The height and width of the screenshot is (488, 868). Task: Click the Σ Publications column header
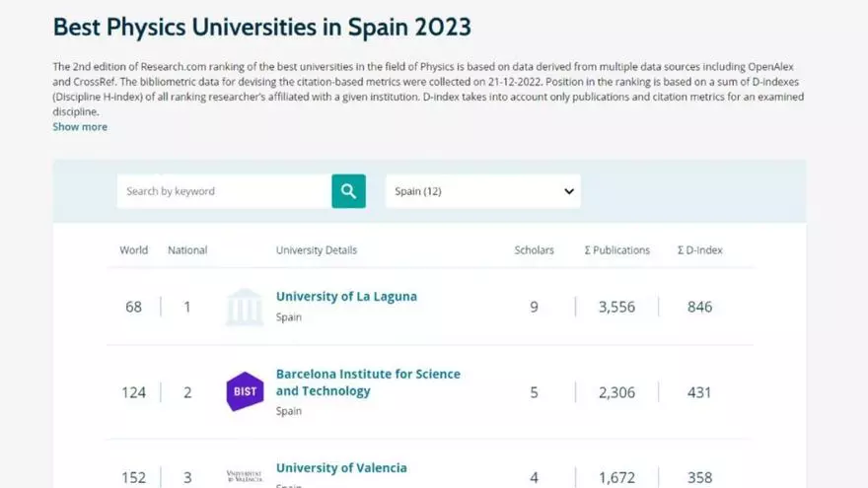(617, 250)
